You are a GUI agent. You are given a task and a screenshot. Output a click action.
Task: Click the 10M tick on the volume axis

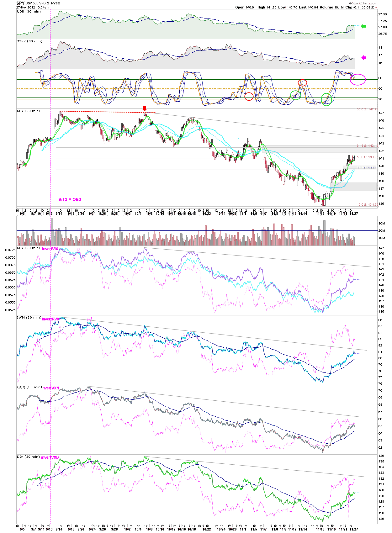pyautogui.click(x=382, y=238)
